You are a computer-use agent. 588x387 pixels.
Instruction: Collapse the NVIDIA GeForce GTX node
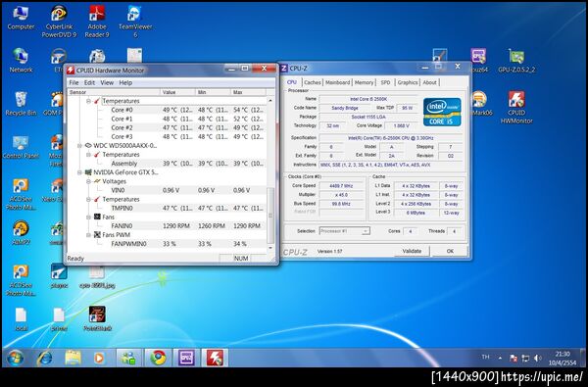tap(80, 172)
